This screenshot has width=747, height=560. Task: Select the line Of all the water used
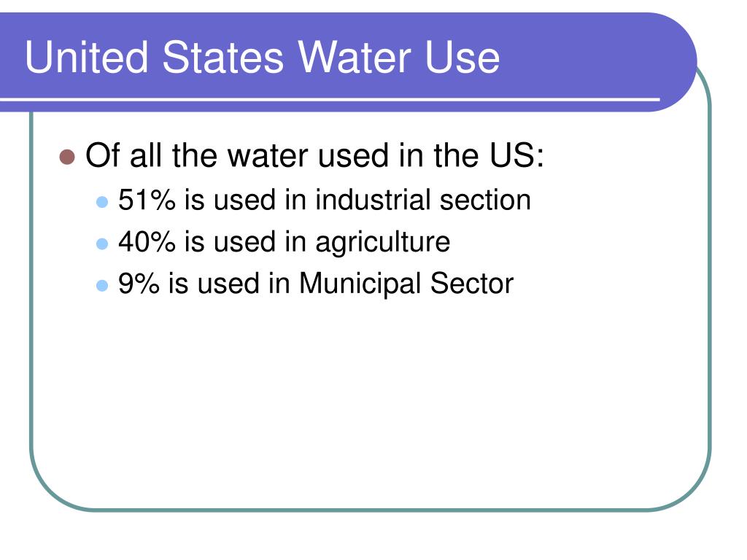(314, 155)
